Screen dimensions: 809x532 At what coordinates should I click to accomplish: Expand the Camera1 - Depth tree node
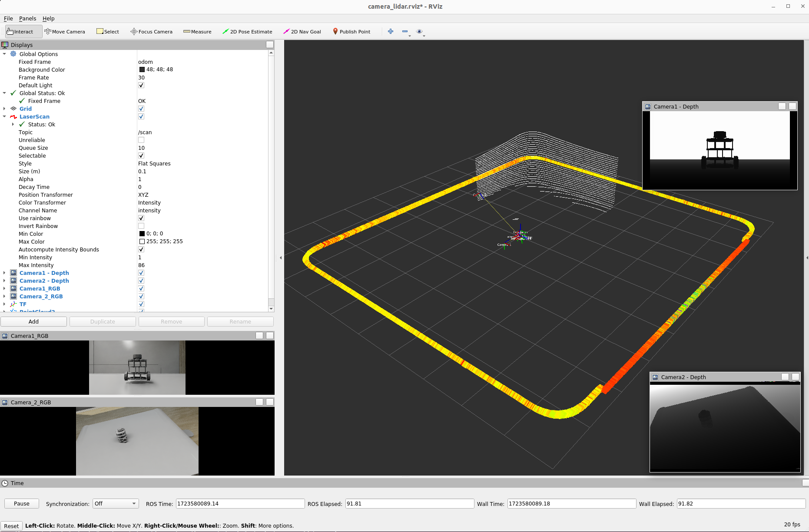click(x=4, y=273)
